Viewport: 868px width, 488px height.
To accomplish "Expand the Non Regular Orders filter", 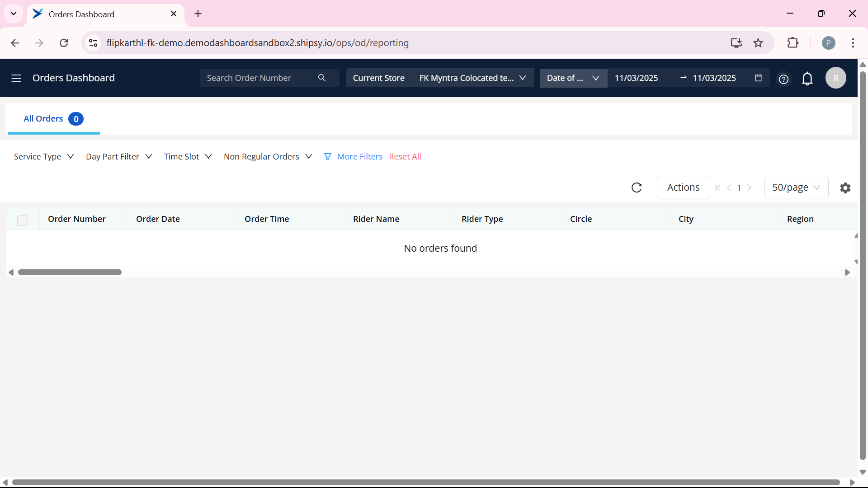I will click(x=268, y=156).
